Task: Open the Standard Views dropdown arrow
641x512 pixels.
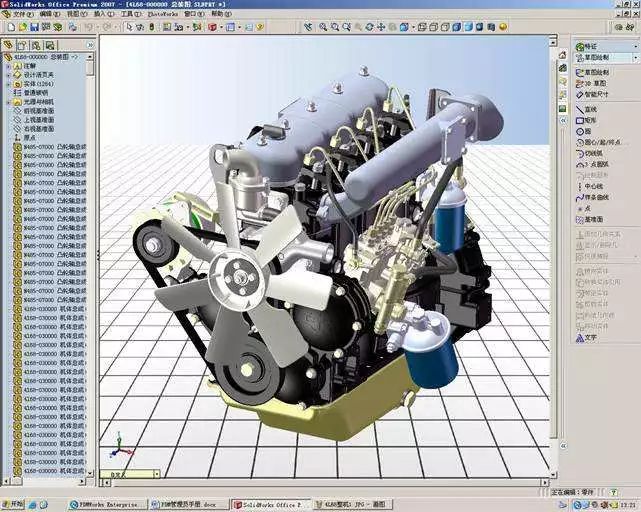Action: (414, 27)
